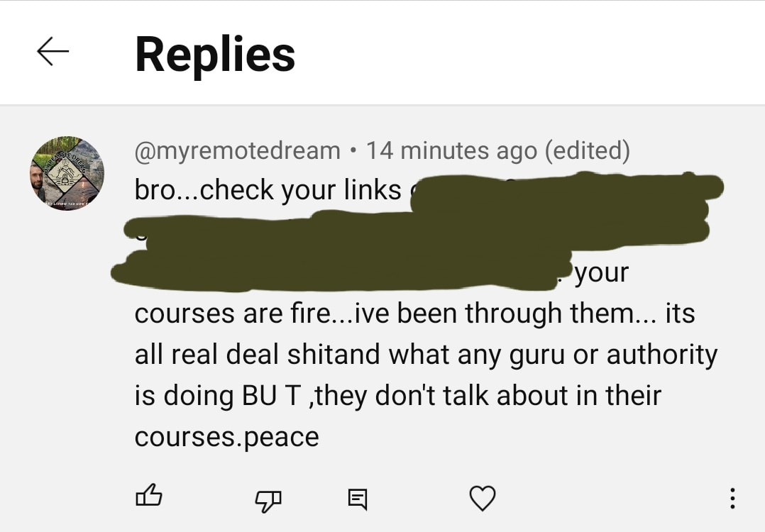Viewport: 765px width, 532px height.
Task: Tap the text 'bro...check your links'
Action: 268,190
